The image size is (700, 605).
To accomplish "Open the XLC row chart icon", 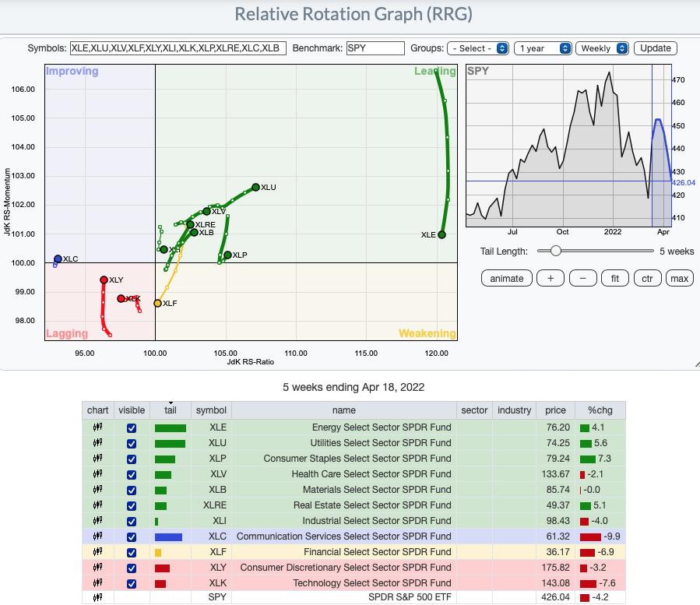I will 98,536.
